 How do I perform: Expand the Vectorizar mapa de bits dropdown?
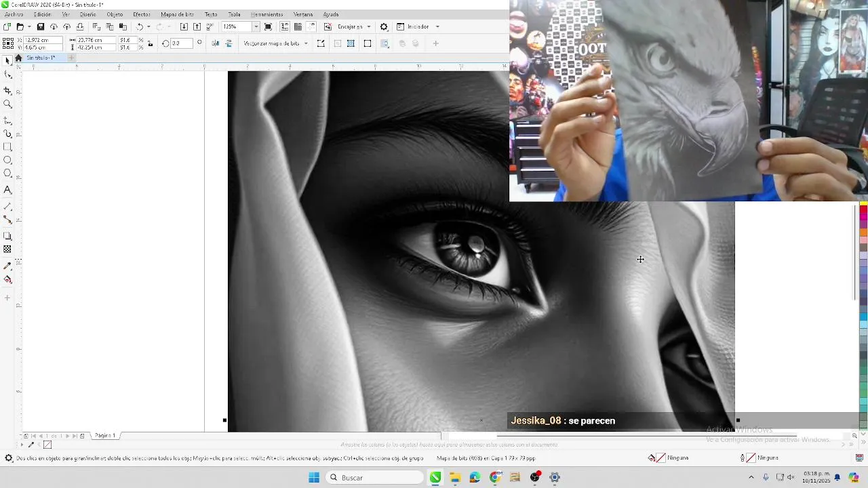pos(306,43)
